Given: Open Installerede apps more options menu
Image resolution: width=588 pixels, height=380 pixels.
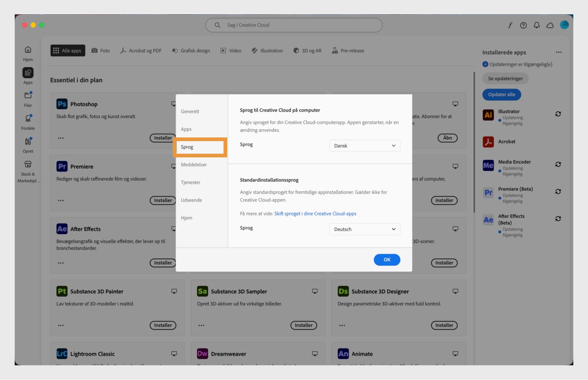Looking at the screenshot, I should tap(559, 52).
